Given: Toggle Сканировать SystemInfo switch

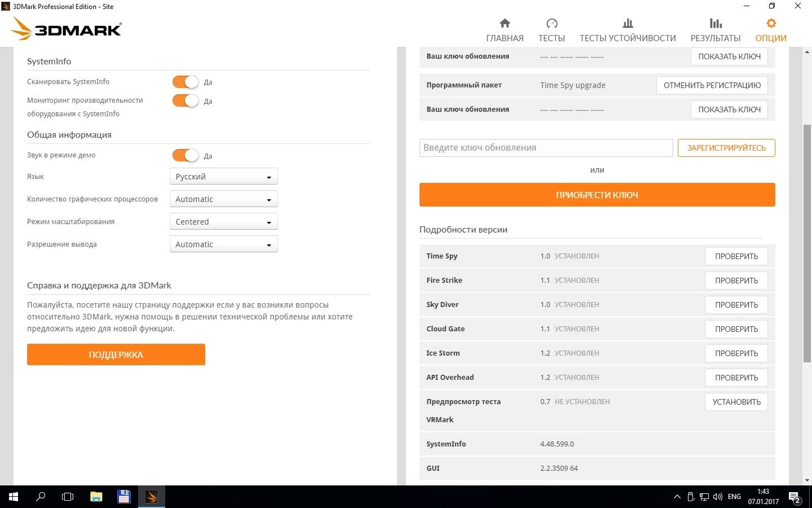Looking at the screenshot, I should pyautogui.click(x=186, y=82).
